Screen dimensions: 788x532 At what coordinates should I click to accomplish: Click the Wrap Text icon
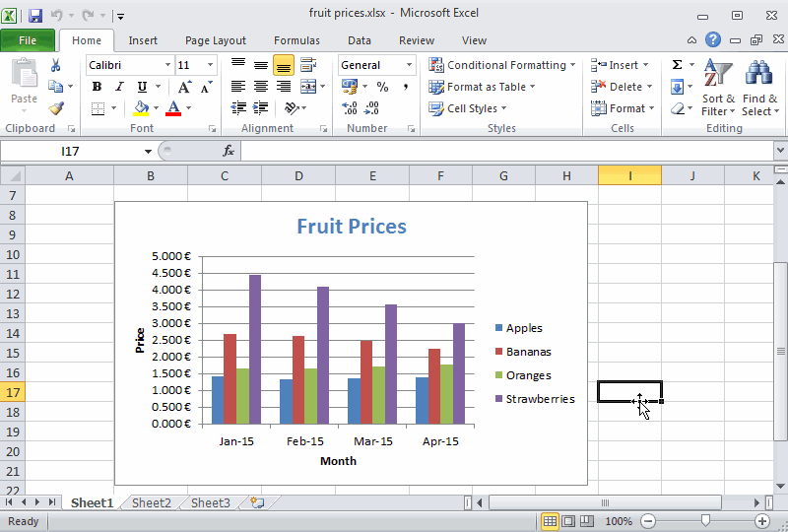point(308,65)
